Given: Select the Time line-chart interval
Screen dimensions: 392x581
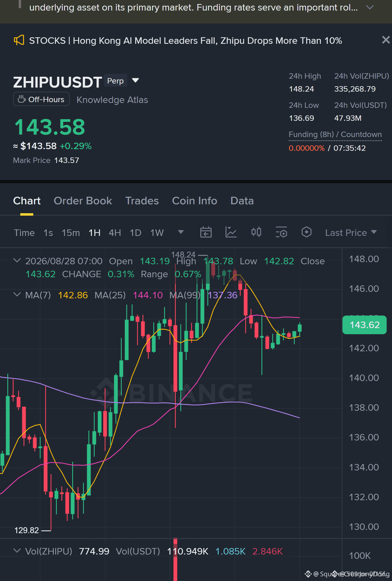Looking at the screenshot, I should tap(24, 233).
